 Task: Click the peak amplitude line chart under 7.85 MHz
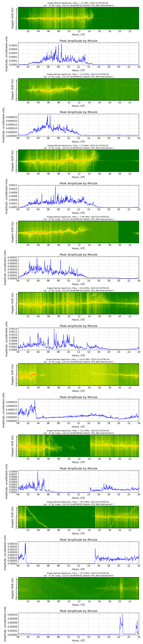78,267
